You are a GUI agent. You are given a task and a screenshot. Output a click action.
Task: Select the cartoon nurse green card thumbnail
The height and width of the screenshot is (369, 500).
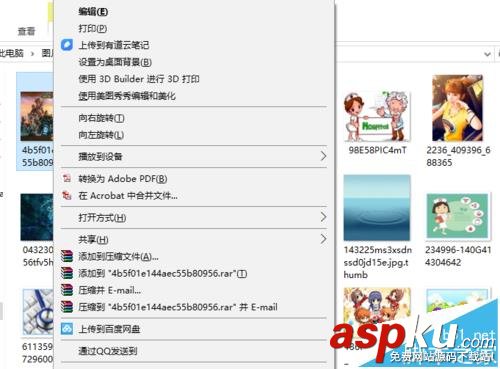[458, 216]
